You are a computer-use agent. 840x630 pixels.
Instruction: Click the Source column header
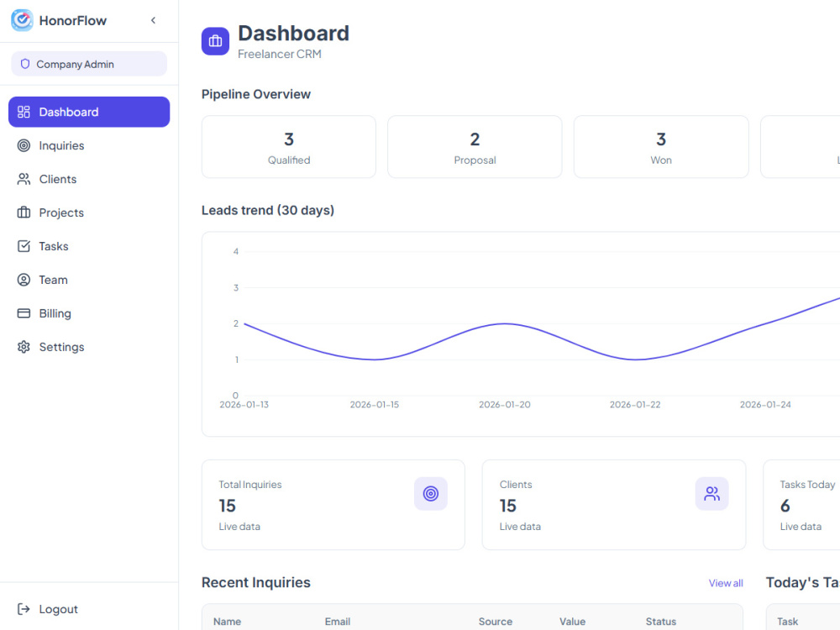(x=496, y=622)
